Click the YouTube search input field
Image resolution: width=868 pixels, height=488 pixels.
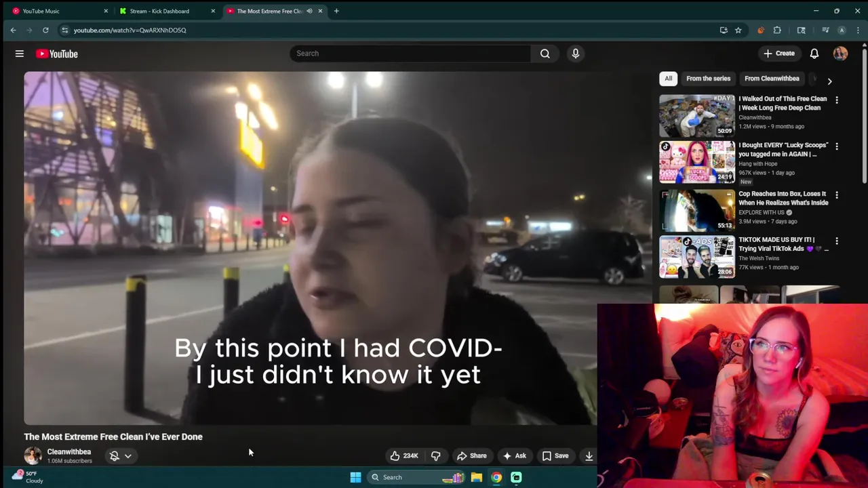pyautogui.click(x=411, y=54)
